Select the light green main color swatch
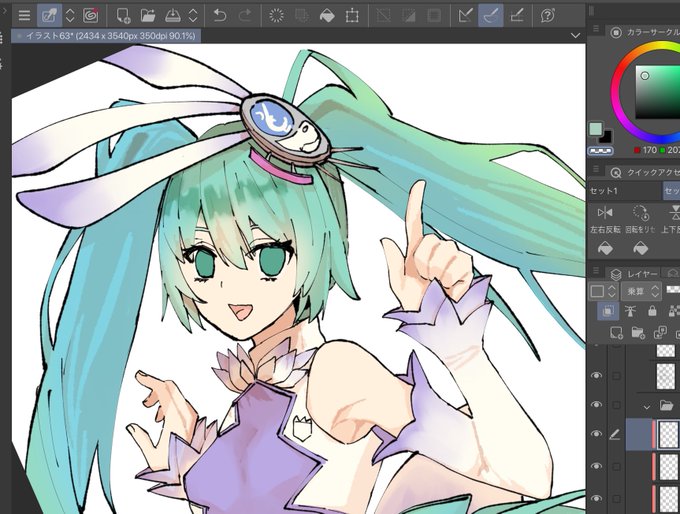Screen dimensions: 680x514 pos(595,129)
